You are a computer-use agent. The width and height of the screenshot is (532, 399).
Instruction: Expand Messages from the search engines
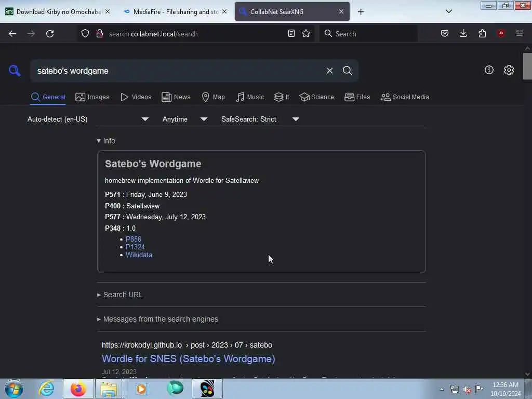157,319
